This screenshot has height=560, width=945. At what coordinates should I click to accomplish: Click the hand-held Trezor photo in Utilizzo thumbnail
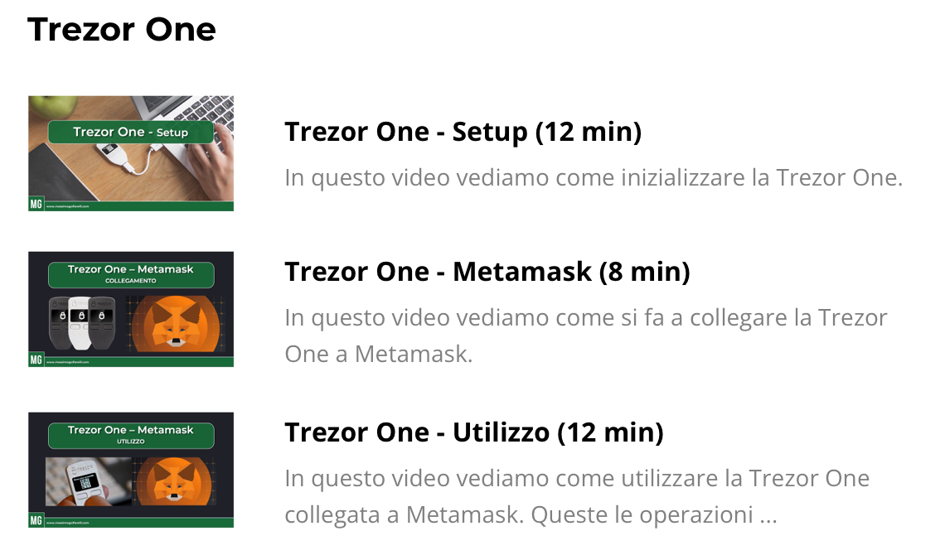coord(89,482)
